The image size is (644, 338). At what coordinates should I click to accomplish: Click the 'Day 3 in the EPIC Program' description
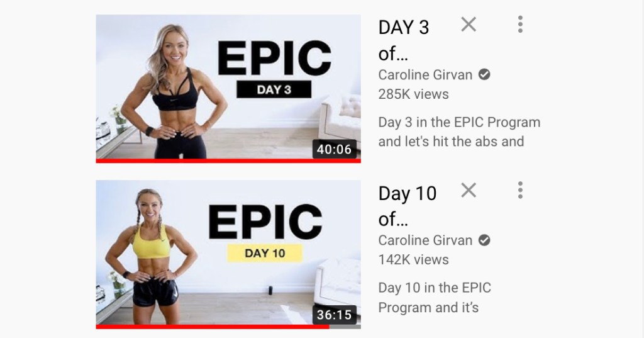459,123
